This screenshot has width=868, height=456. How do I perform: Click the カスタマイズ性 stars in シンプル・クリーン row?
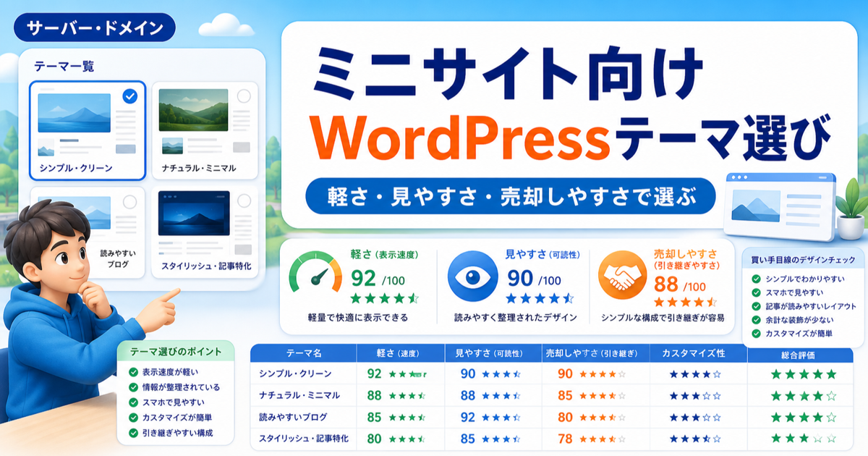pos(695,374)
